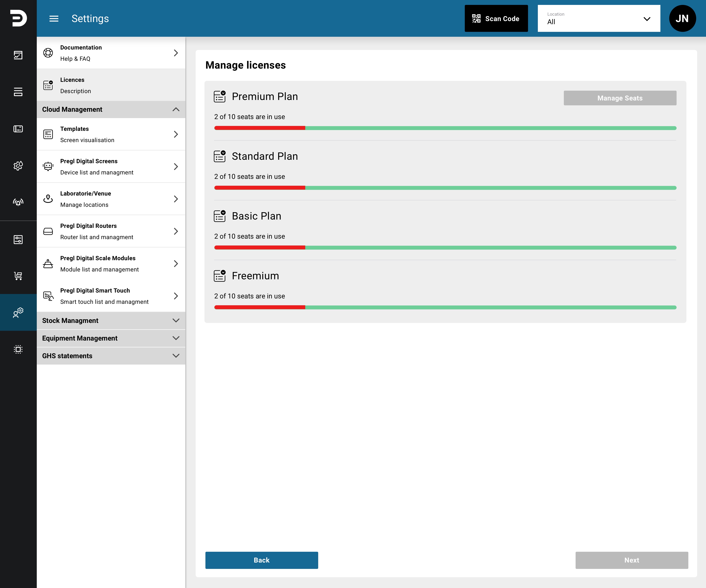Screen dimensions: 706x588
Task: Click the Premium Plan licence icon
Action: (x=220, y=96)
